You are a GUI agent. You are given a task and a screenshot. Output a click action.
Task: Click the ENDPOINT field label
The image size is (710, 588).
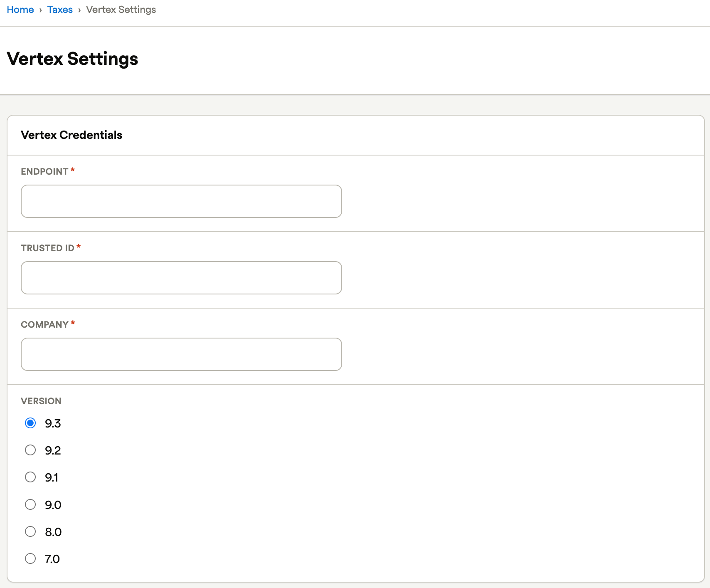pyautogui.click(x=44, y=171)
